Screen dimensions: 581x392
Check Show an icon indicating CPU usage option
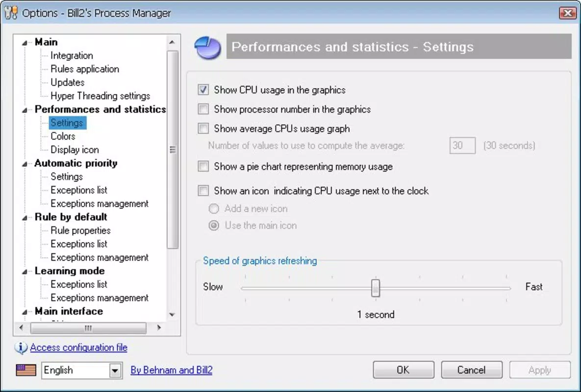click(203, 191)
